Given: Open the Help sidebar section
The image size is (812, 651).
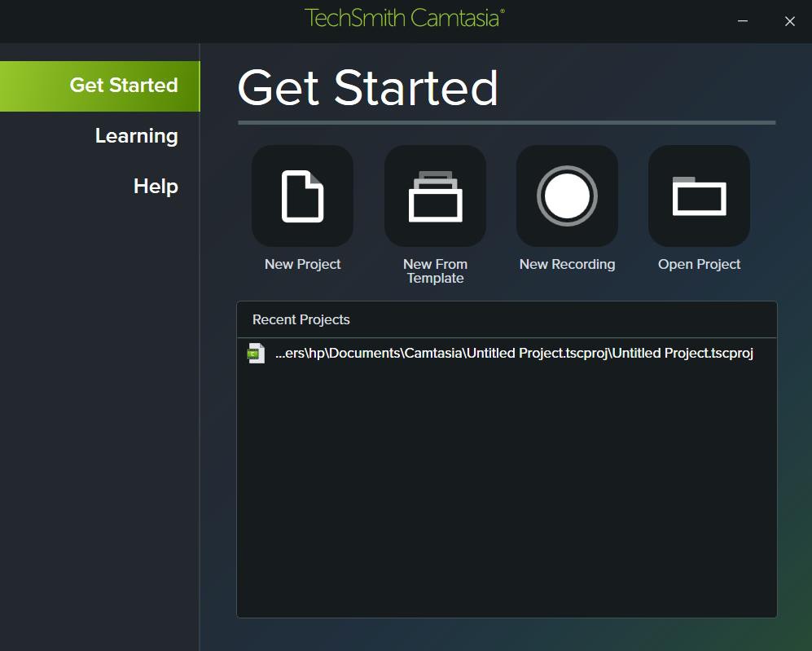Looking at the screenshot, I should point(155,186).
